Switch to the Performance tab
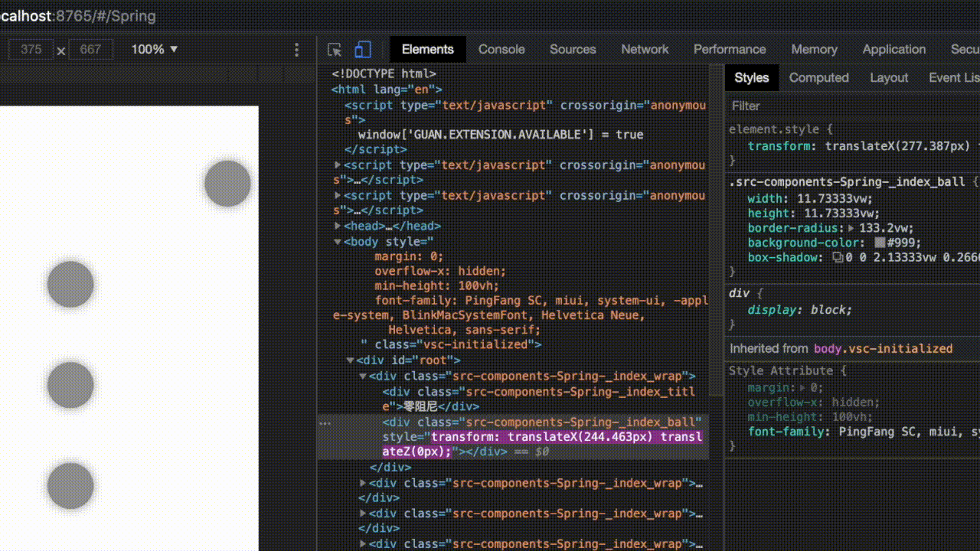The image size is (980, 551). (730, 50)
